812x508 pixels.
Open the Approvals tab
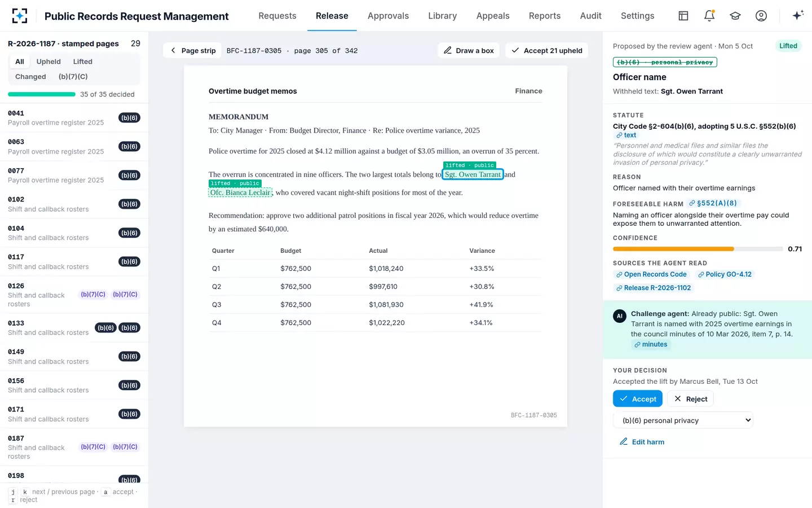click(388, 16)
